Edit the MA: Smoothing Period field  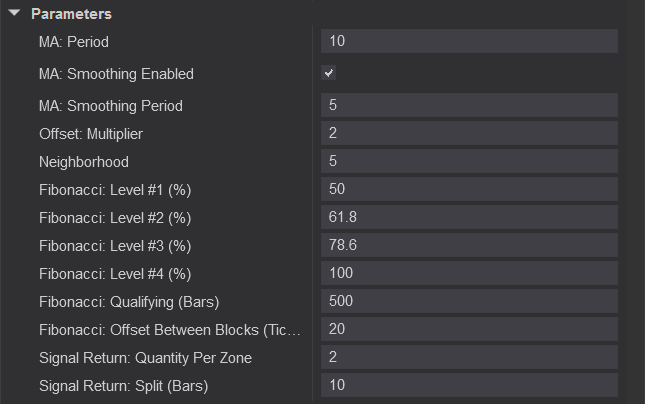tap(469, 105)
